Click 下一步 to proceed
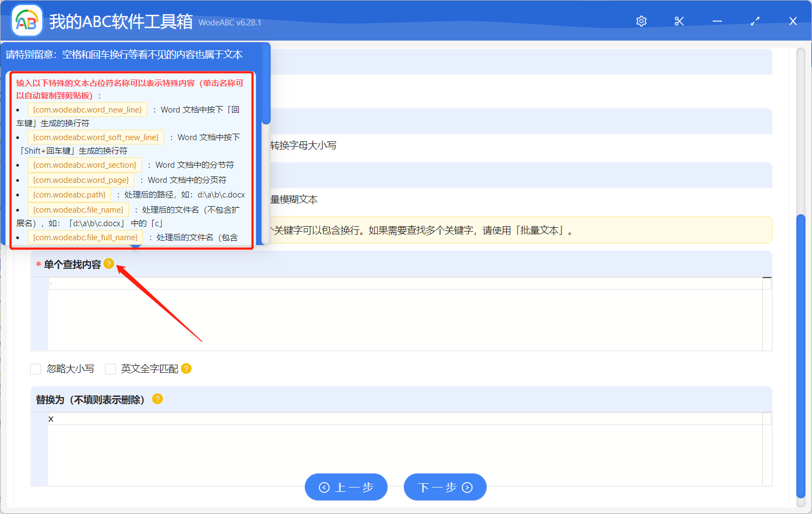Image resolution: width=812 pixels, height=514 pixels. (x=445, y=487)
